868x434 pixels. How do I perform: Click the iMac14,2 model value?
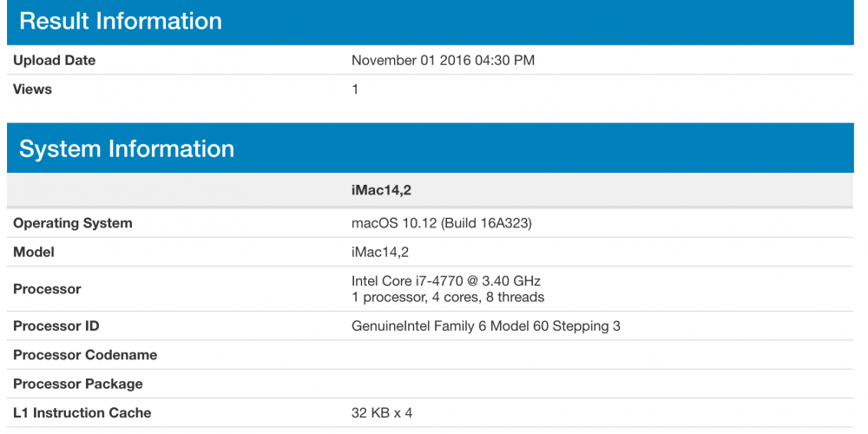coord(380,253)
